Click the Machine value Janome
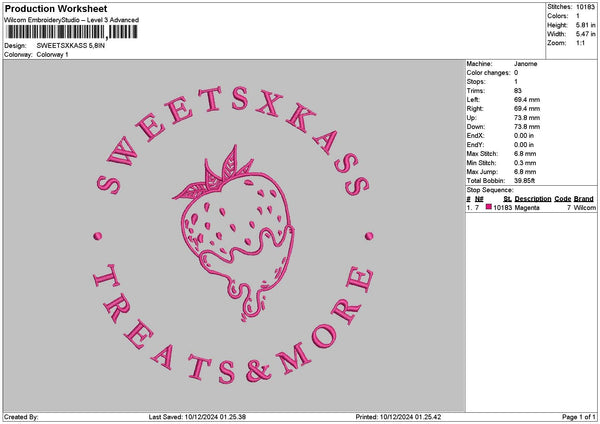Screen dimensions: 600x424 [x=525, y=64]
